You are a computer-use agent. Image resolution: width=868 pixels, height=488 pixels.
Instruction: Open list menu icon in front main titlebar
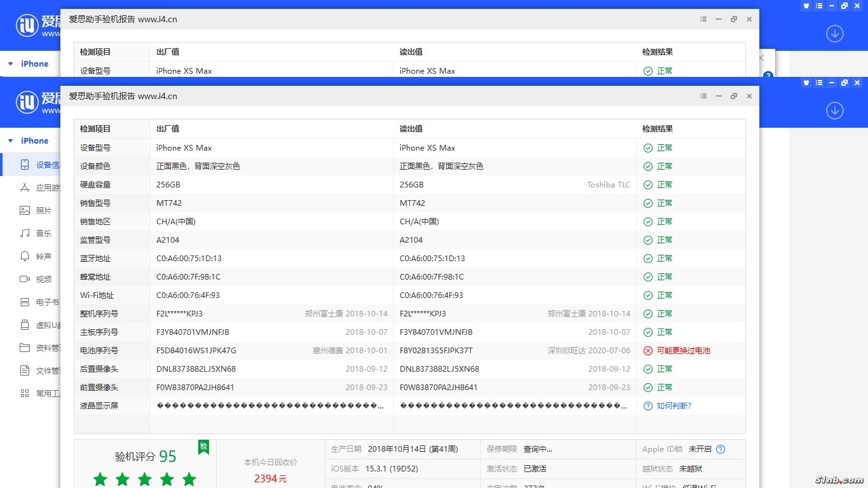point(819,83)
